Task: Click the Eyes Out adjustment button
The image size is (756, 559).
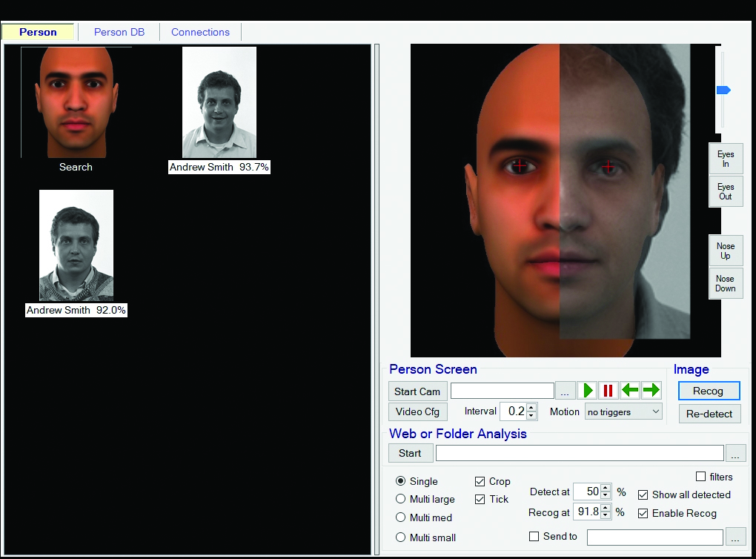Action: point(725,192)
